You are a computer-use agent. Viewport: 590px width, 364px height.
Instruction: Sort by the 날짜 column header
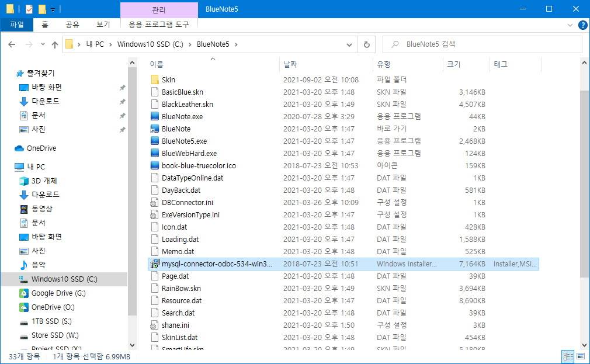(x=327, y=64)
